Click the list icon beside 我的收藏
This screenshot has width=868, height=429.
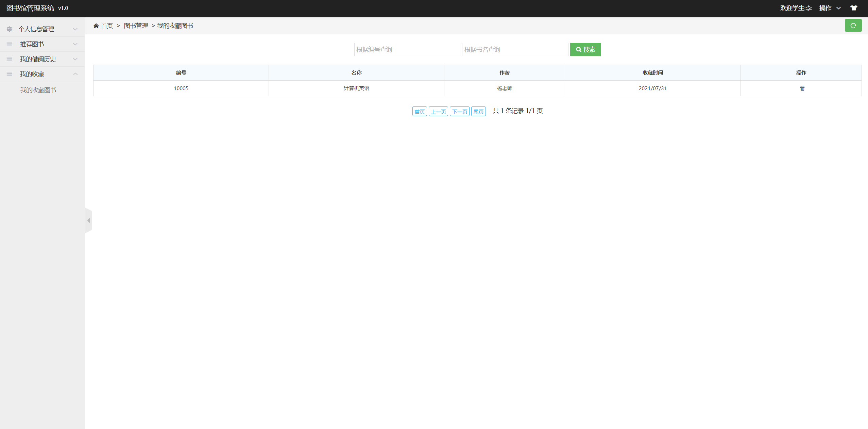10,74
